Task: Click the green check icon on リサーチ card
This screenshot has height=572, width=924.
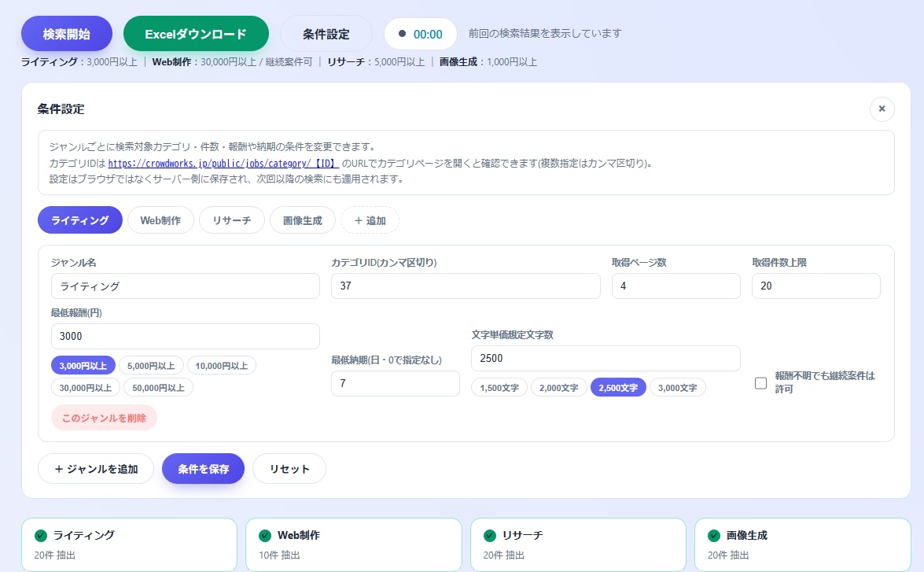Action: click(x=490, y=536)
